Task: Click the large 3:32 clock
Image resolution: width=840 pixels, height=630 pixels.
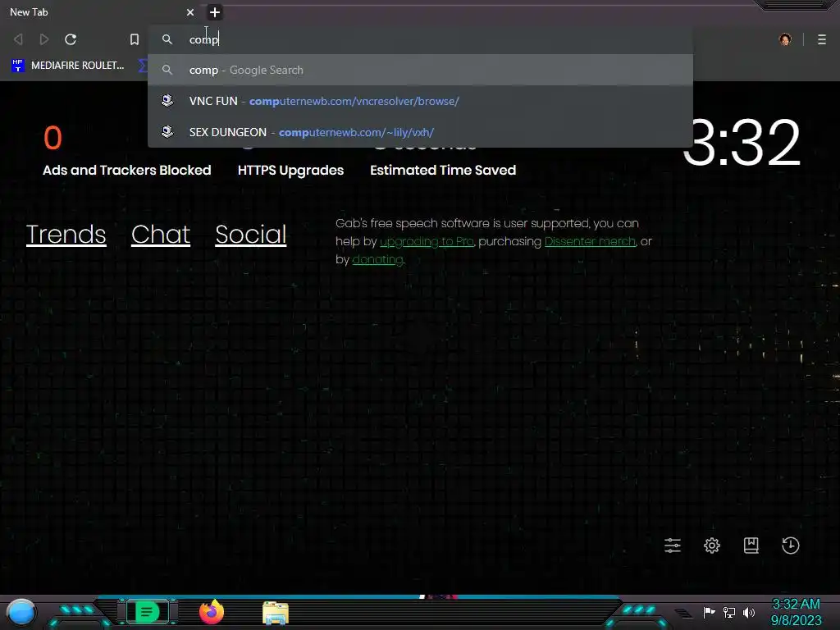Action: [742, 143]
